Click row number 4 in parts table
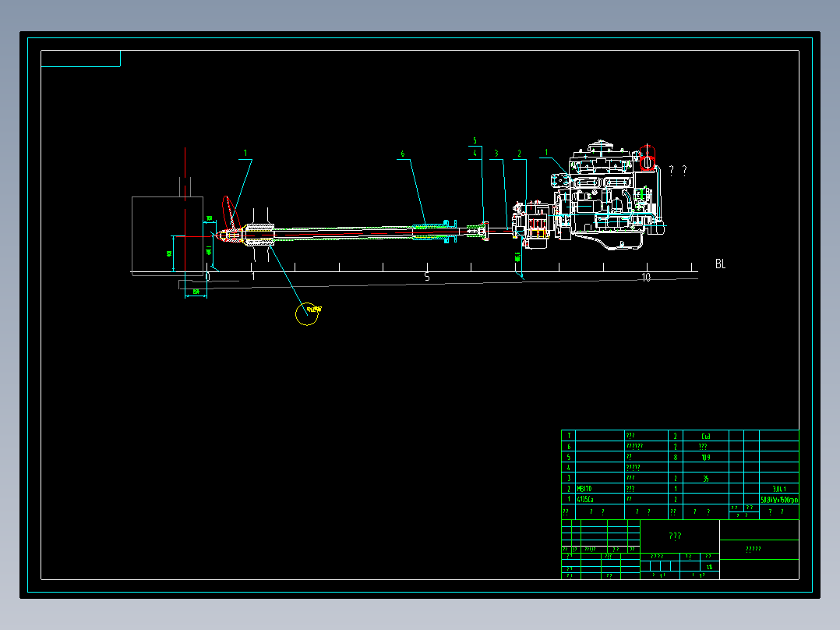This screenshot has width=840, height=630. point(568,468)
